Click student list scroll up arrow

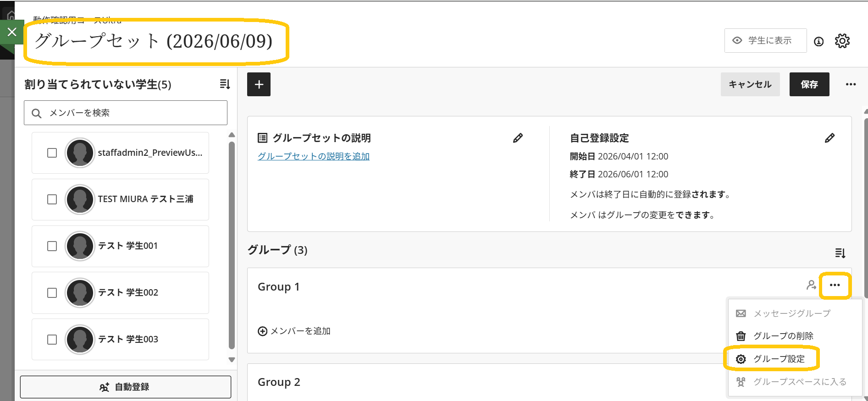232,135
